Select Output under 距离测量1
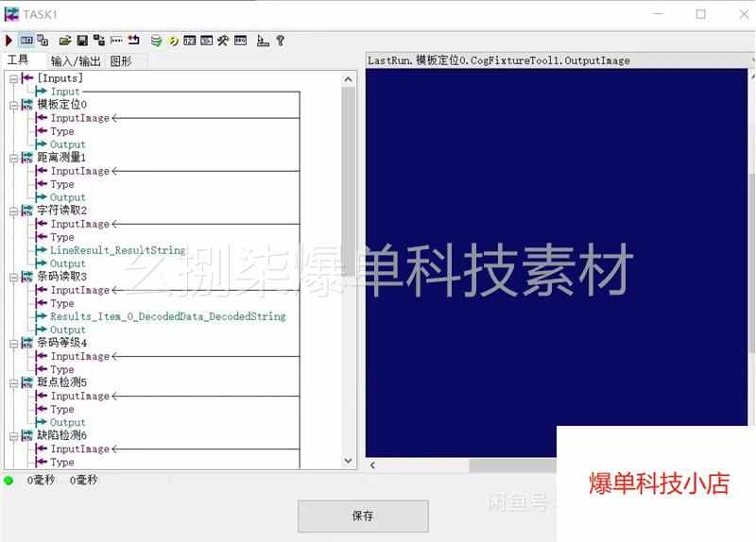 (67, 197)
